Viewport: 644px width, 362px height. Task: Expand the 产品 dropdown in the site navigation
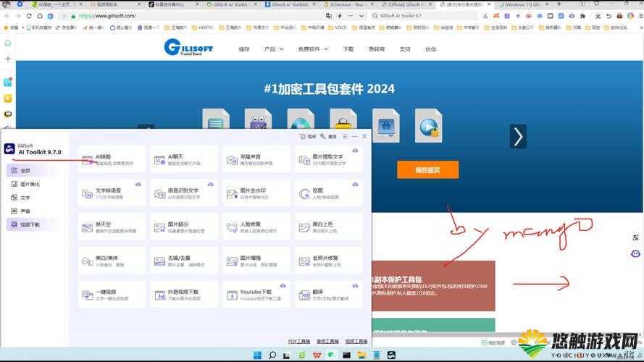[274, 49]
